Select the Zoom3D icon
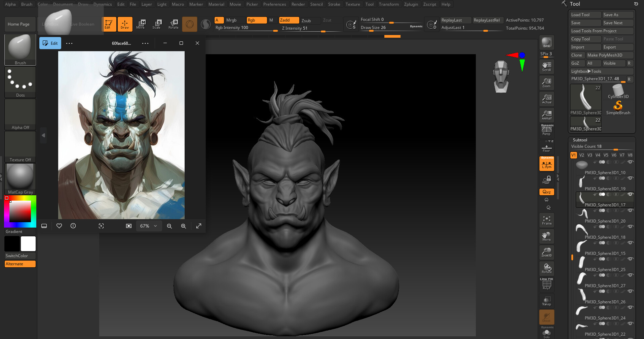The image size is (644, 339). pos(546,251)
